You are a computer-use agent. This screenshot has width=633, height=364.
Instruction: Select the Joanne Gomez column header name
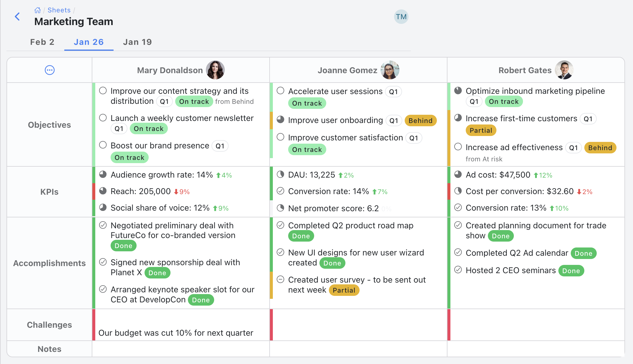click(347, 70)
